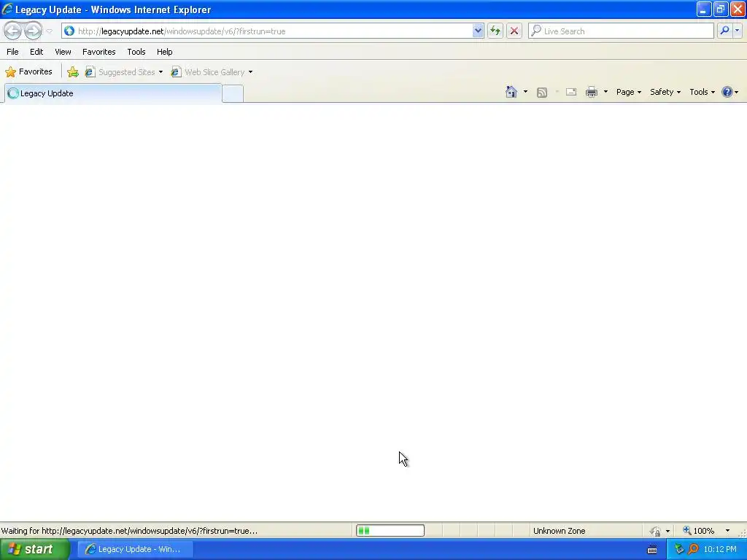Click the RSS Feeds icon
The image size is (747, 560).
coord(542,93)
